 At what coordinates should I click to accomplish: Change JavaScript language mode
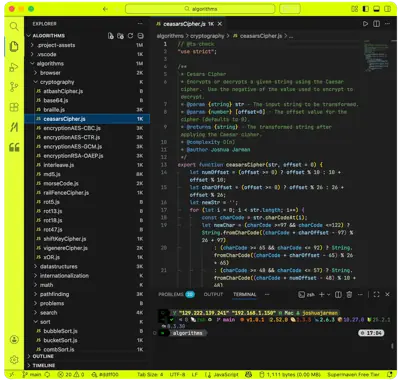click(x=222, y=375)
